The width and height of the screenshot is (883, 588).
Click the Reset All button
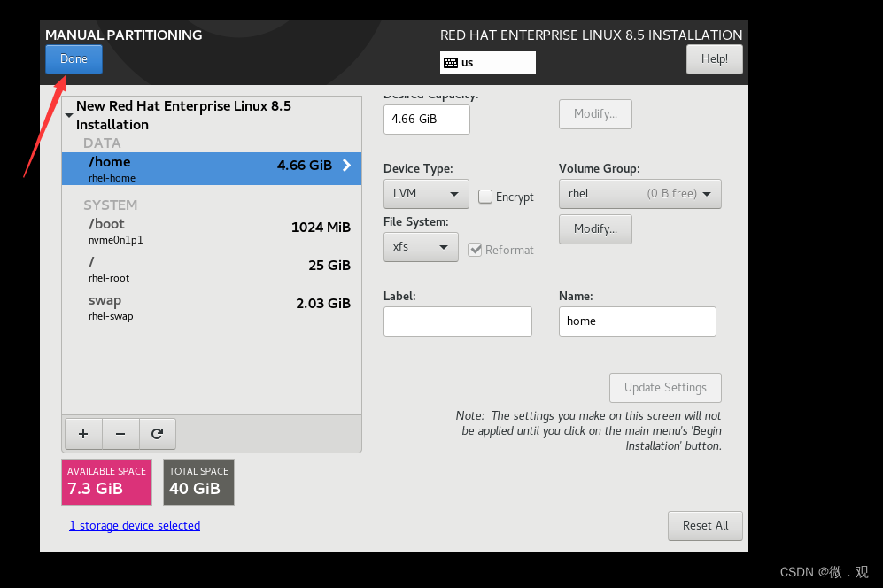[x=705, y=526]
